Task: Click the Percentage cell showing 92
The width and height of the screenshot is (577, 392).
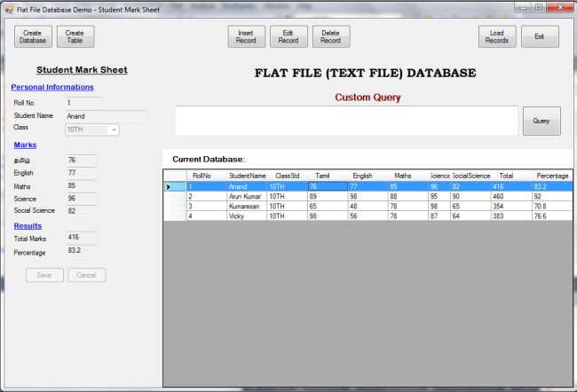Action: [x=552, y=196]
